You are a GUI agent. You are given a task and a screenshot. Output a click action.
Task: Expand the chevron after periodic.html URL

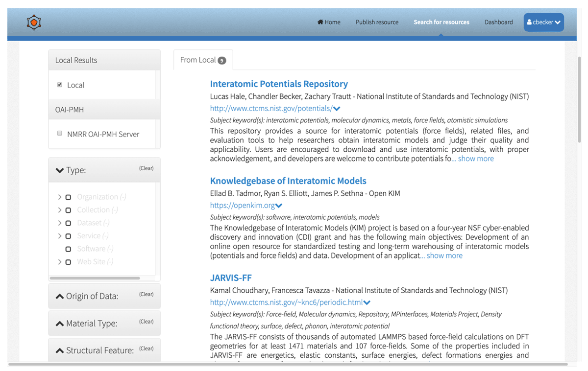367,302
